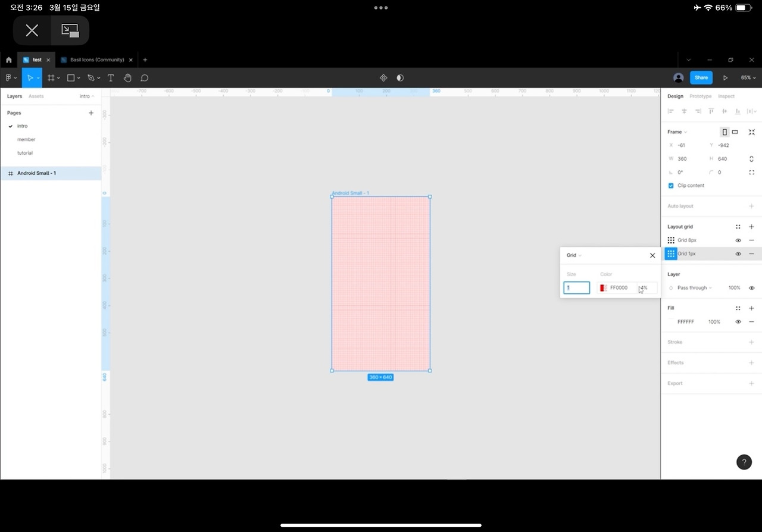Open the Frame type dropdown
762x532 pixels.
coord(677,132)
